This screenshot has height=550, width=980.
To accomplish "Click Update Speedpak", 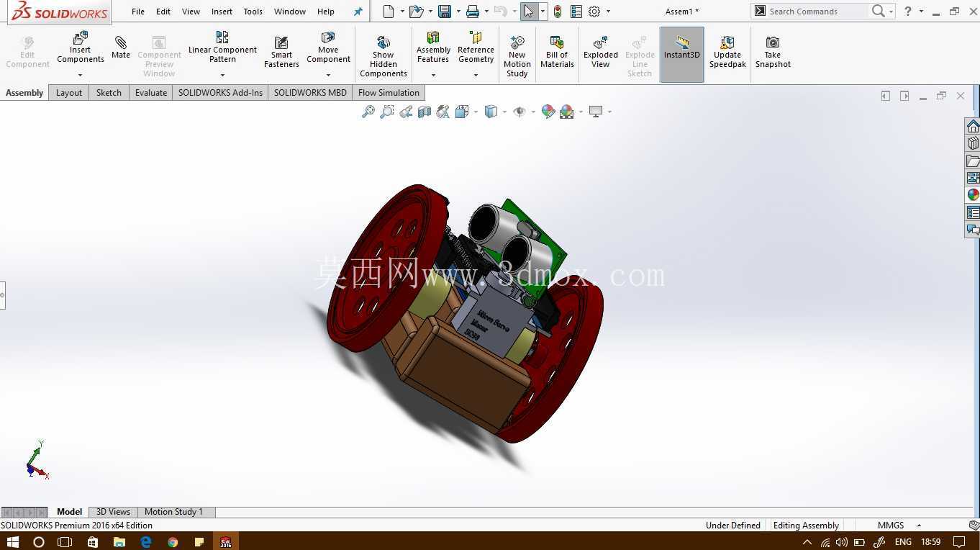I will [727, 52].
